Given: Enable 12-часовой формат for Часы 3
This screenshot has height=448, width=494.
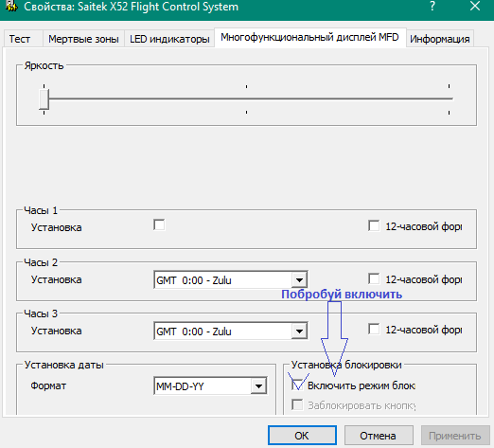Looking at the screenshot, I should (374, 329).
